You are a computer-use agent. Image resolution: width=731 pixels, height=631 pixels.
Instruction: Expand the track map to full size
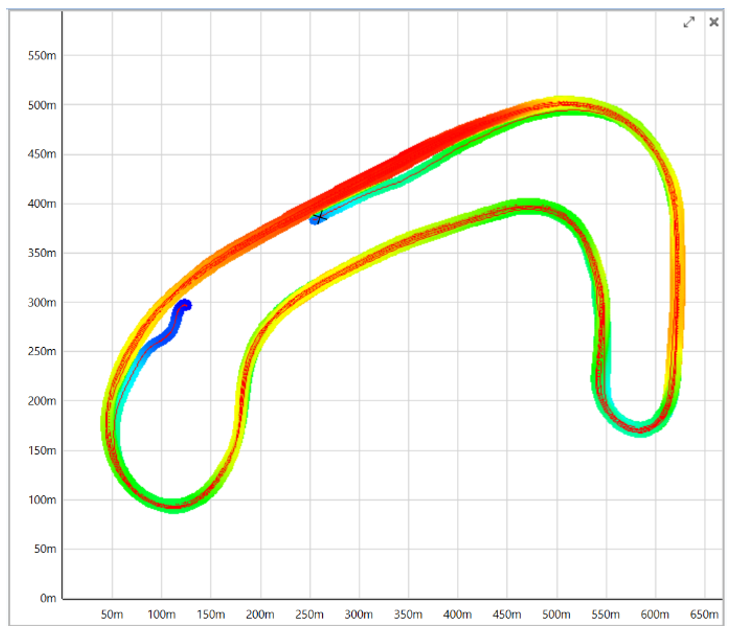click(x=689, y=22)
